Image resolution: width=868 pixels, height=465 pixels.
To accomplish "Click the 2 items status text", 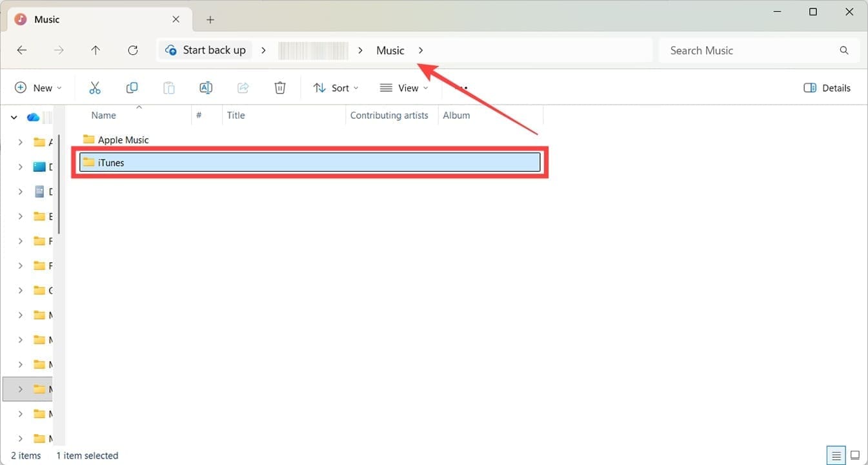I will click(x=26, y=455).
